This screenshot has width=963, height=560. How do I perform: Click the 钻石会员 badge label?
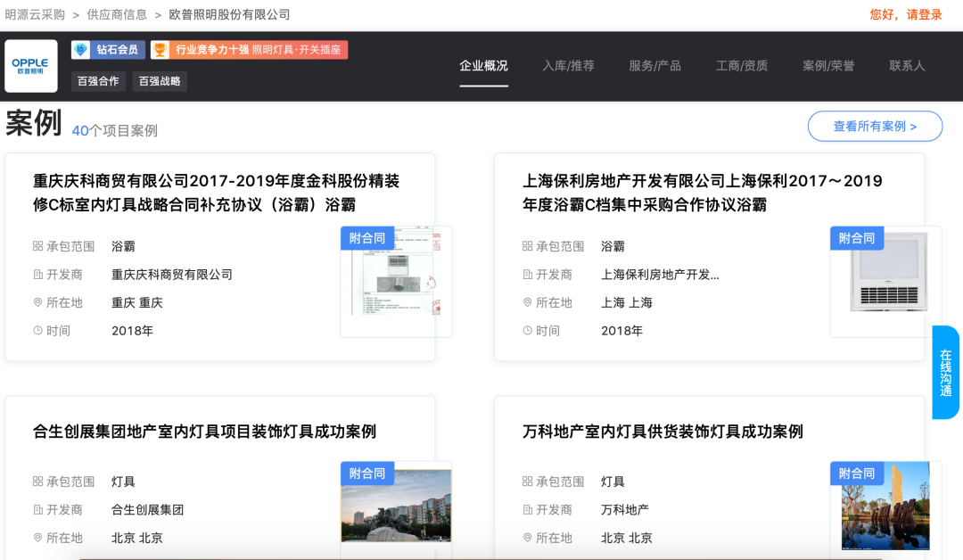118,50
